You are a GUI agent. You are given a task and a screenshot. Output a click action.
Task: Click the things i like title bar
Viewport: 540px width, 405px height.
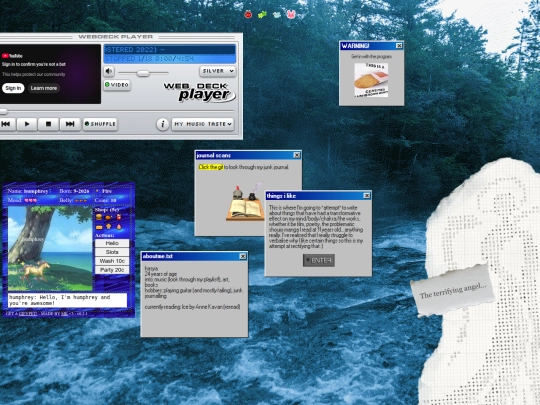point(318,196)
